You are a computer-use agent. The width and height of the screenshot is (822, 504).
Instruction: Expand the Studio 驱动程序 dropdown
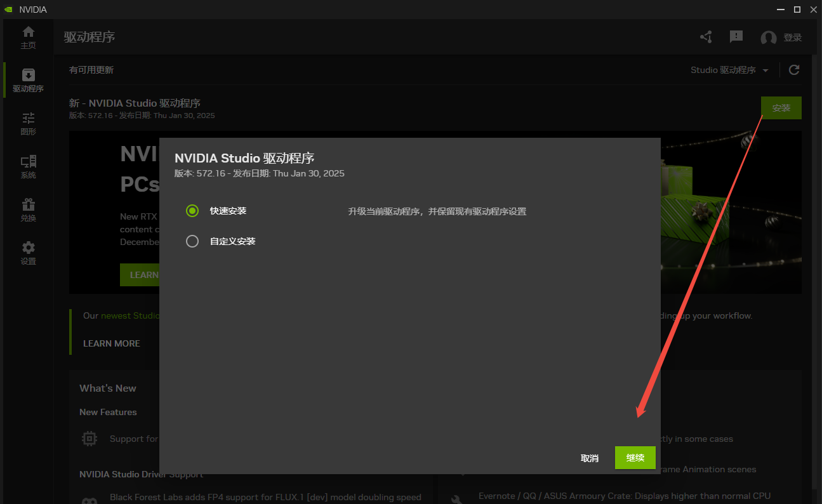click(x=730, y=70)
